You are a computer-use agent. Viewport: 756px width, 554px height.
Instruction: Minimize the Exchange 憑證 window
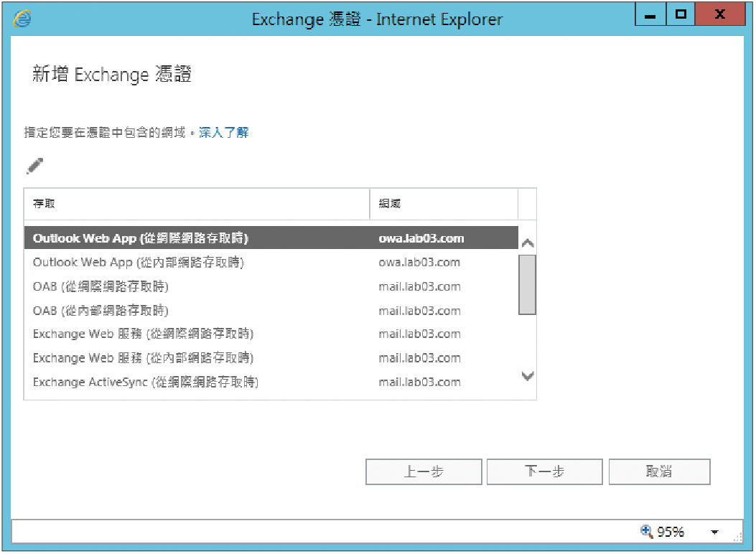(x=650, y=14)
